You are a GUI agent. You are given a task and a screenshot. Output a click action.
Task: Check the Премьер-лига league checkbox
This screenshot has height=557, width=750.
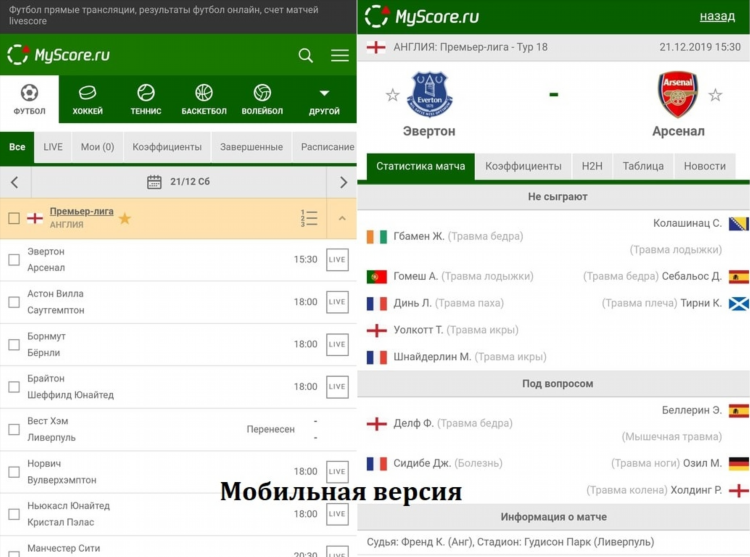(14, 218)
